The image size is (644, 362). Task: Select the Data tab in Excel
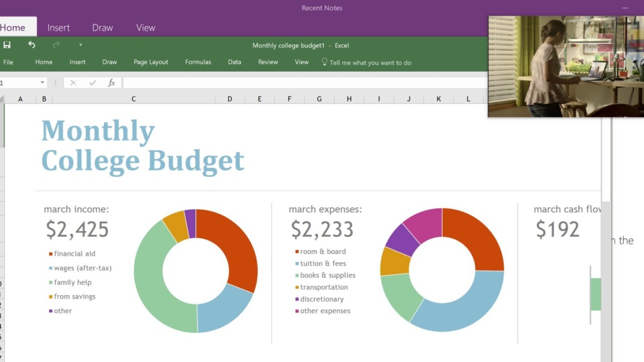[234, 62]
